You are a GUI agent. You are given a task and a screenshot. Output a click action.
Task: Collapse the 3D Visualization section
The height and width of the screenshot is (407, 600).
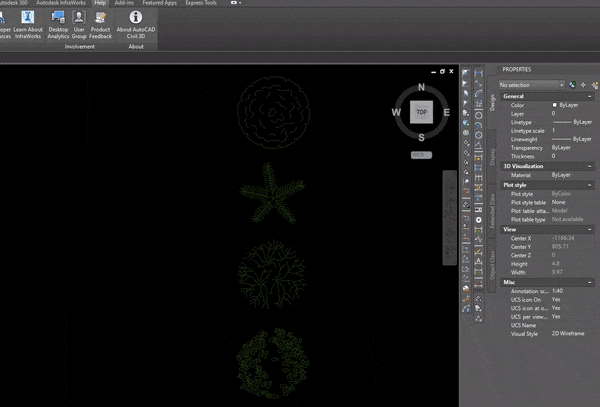[x=590, y=166]
